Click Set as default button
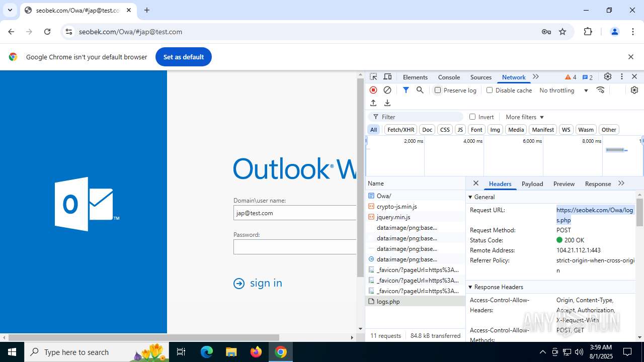 tap(184, 57)
